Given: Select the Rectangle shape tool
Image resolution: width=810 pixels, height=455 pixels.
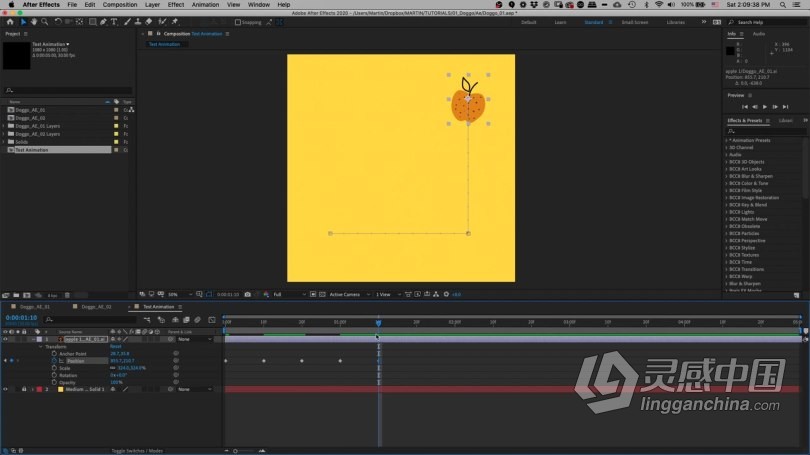Looking at the screenshot, I should [92, 22].
